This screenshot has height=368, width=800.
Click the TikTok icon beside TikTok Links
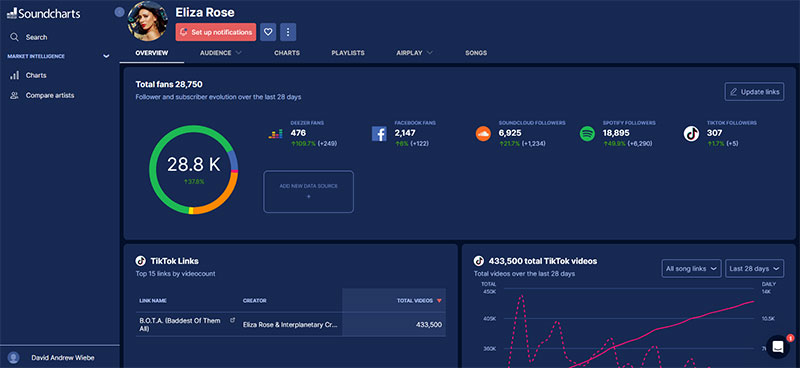pos(140,261)
